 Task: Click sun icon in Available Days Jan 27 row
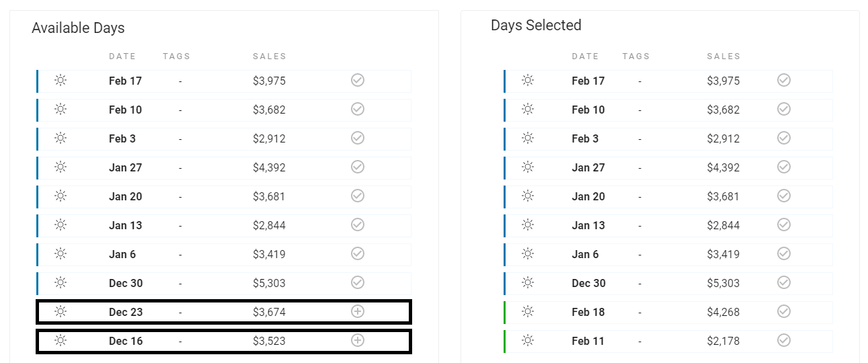coord(61,167)
